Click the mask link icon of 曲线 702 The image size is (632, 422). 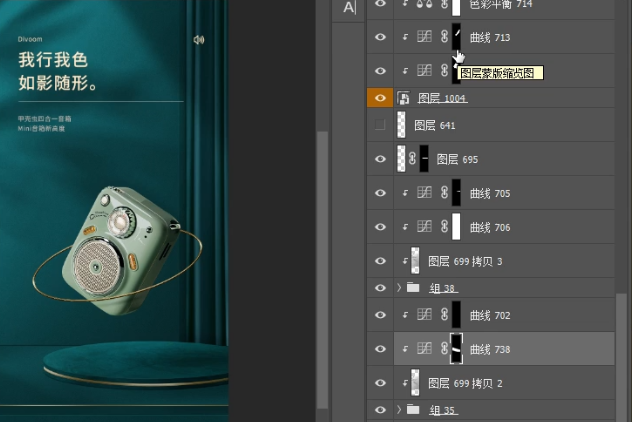point(444,315)
